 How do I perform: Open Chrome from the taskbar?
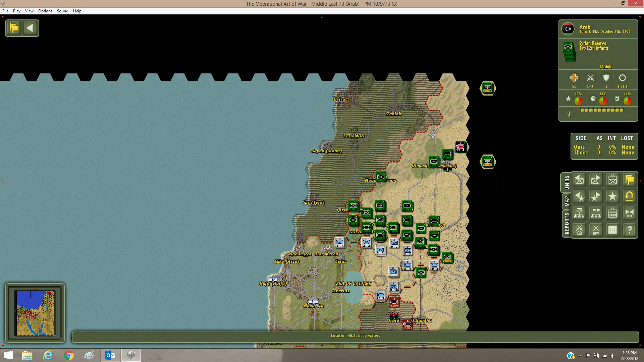pos(69,355)
